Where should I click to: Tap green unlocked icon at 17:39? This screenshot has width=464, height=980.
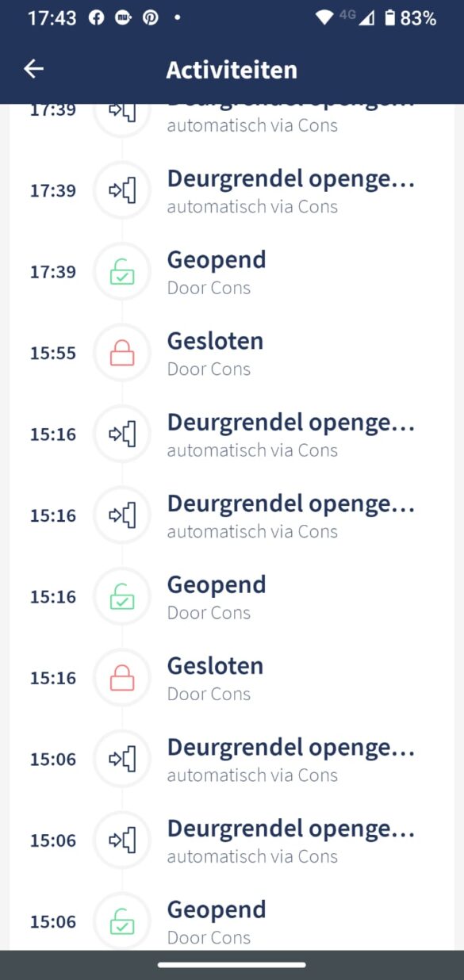(x=122, y=272)
